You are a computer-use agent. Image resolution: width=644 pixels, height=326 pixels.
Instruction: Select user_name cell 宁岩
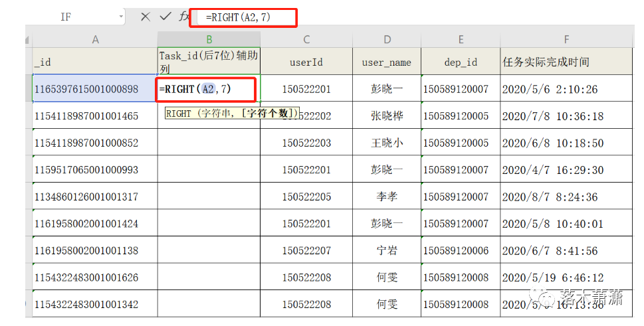[x=387, y=250]
